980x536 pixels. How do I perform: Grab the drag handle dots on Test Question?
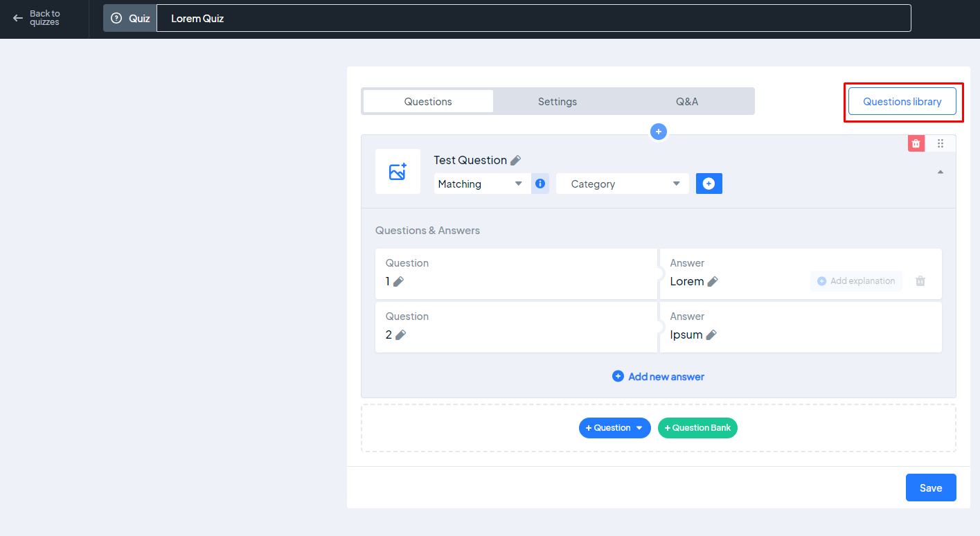tap(941, 143)
